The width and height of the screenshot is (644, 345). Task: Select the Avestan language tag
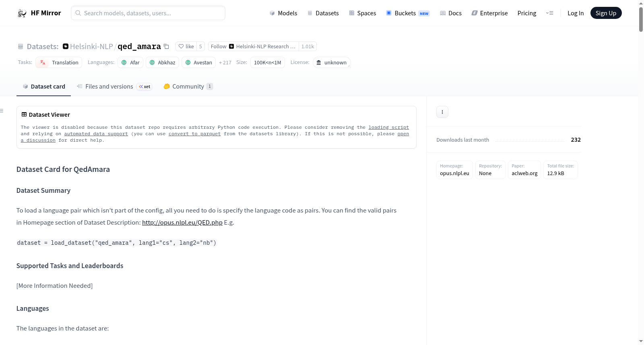[x=198, y=62]
